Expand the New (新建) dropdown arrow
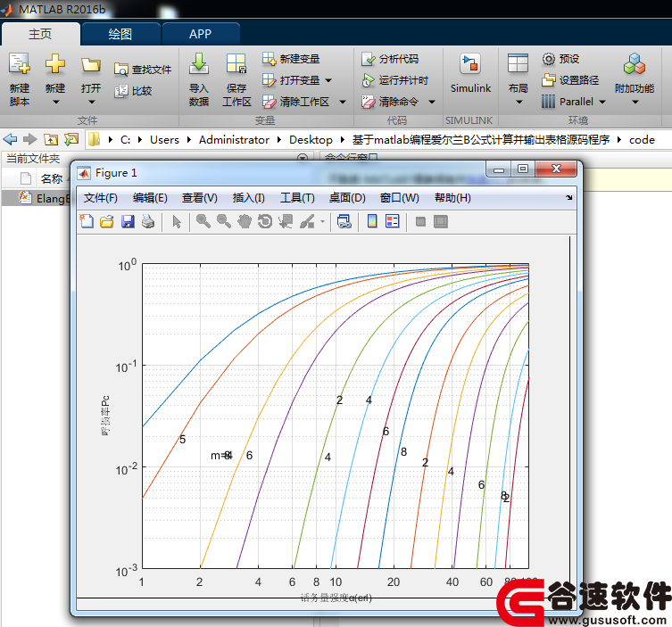 pyautogui.click(x=55, y=102)
